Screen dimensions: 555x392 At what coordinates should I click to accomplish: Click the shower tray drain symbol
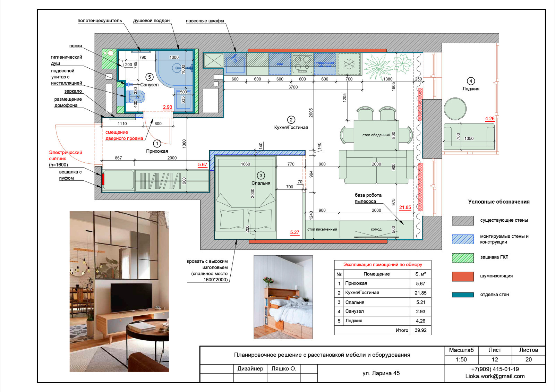[177, 68]
